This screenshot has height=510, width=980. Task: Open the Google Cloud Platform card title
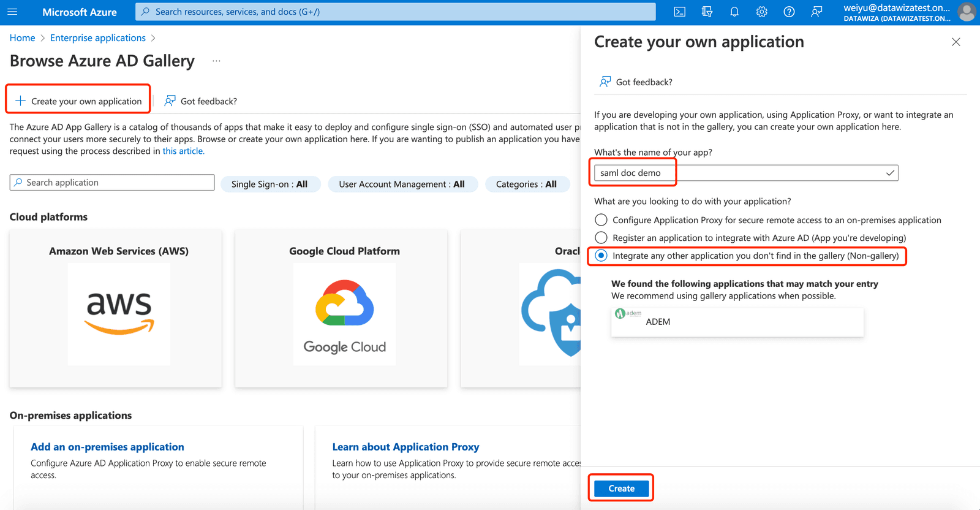pyautogui.click(x=344, y=251)
